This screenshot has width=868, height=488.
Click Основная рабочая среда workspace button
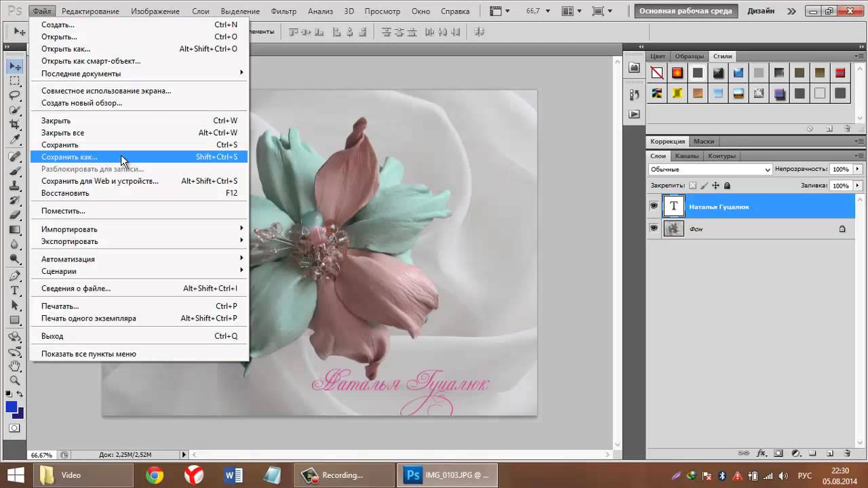[686, 11]
